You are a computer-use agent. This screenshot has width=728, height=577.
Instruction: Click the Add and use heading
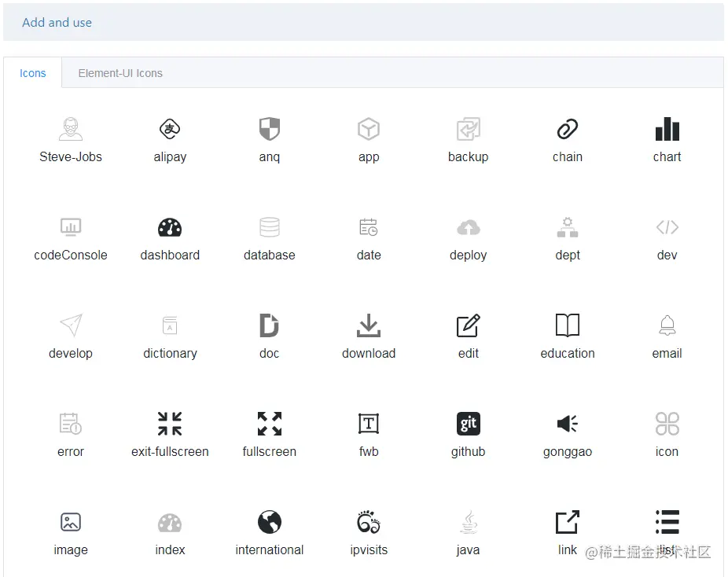tap(57, 22)
